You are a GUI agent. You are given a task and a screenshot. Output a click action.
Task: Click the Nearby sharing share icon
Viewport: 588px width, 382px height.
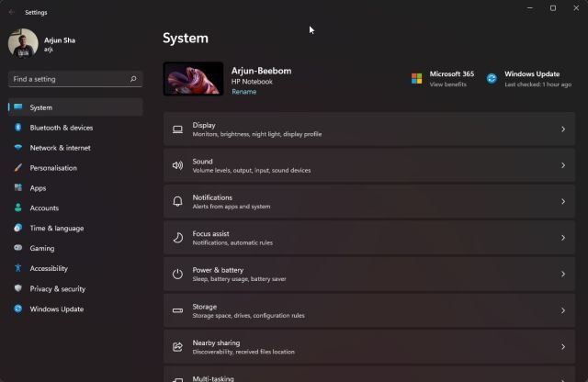click(177, 346)
